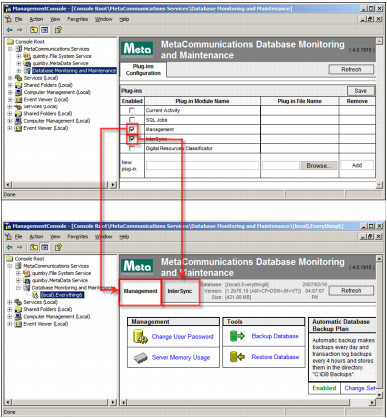Select the Plug-ins Configuration tab
This screenshot has height=418, width=387.
(143, 70)
